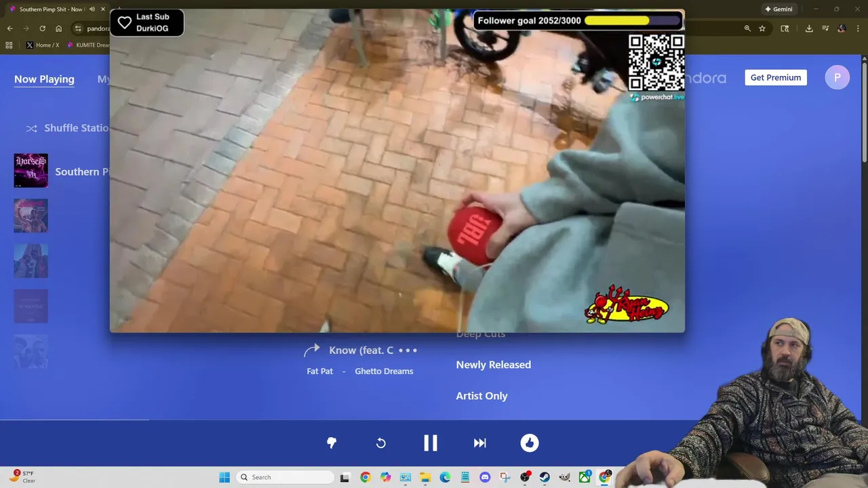Screen dimensions: 868x488
Task: Open the Fat Pat artist link
Action: click(x=319, y=371)
